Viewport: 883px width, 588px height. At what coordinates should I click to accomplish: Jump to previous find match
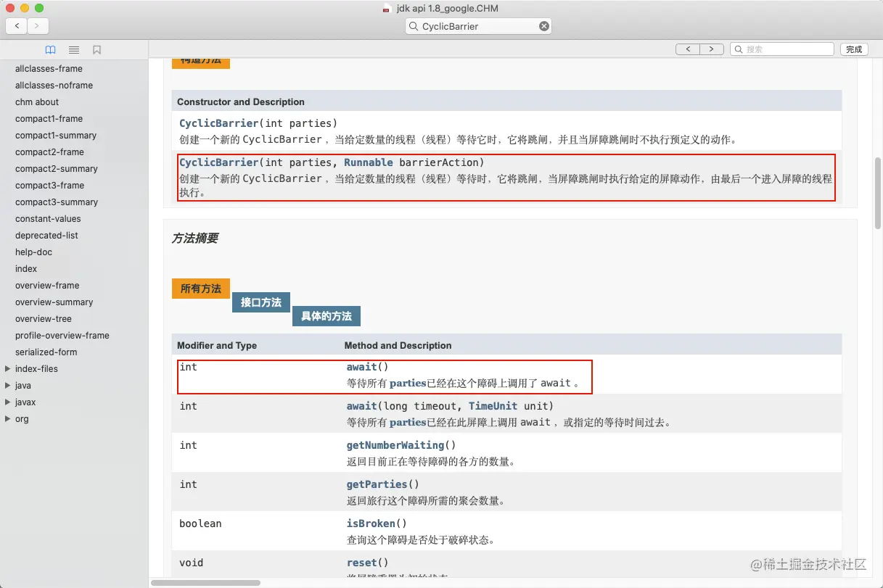pyautogui.click(x=688, y=49)
